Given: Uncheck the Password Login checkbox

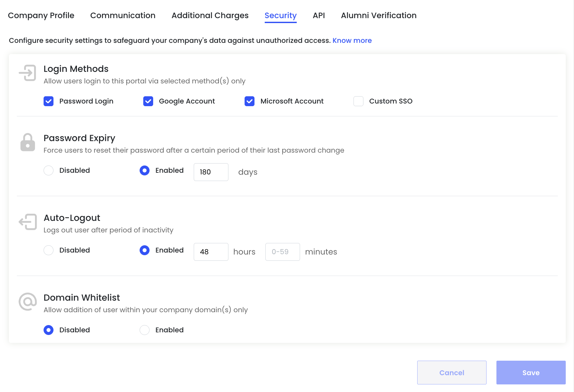Looking at the screenshot, I should 49,101.
